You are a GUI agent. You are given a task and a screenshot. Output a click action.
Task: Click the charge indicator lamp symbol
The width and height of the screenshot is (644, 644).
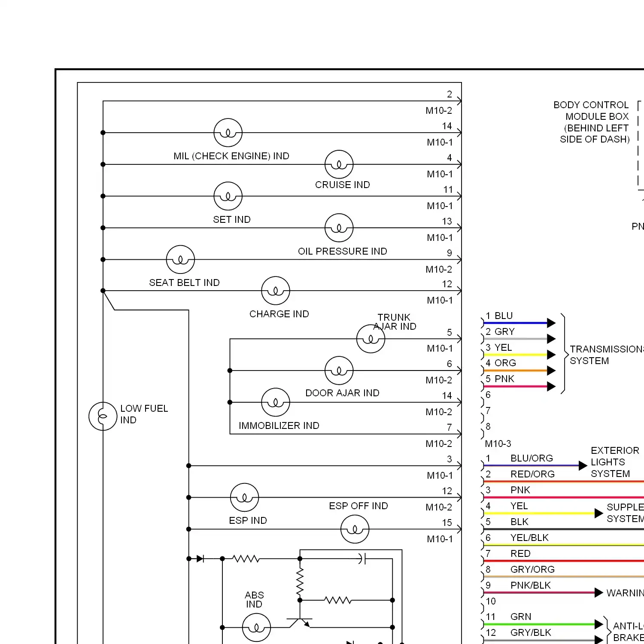[276, 291]
